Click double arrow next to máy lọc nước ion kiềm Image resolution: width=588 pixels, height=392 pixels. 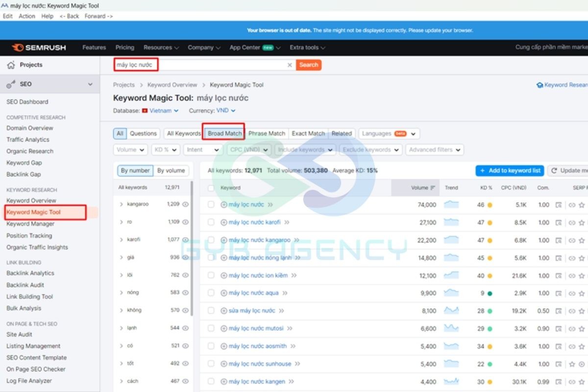pyautogui.click(x=294, y=275)
